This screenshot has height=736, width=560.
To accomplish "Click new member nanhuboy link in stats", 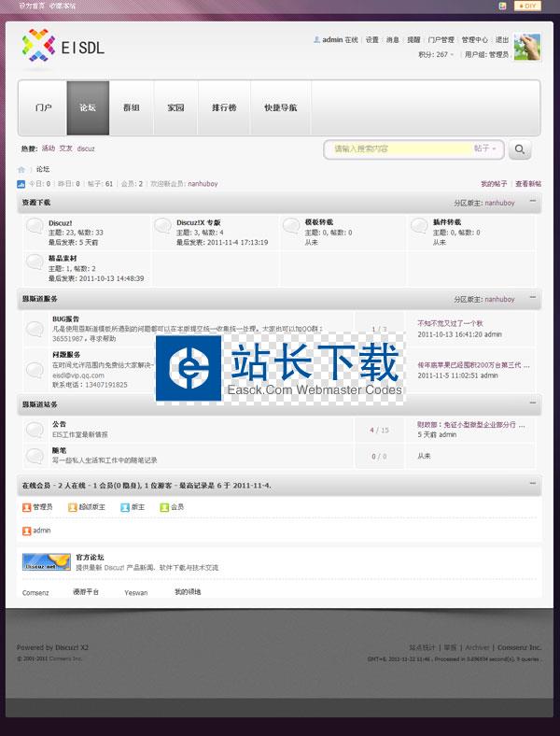I will [x=203, y=184].
